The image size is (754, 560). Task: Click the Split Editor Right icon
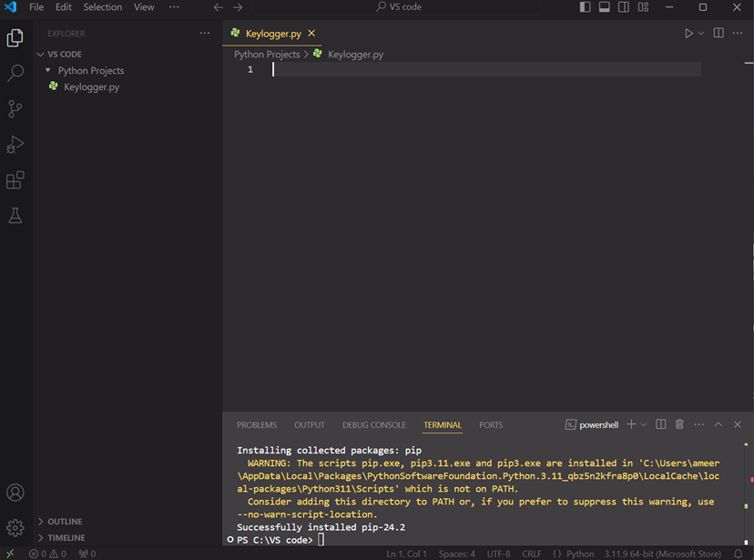[718, 33]
